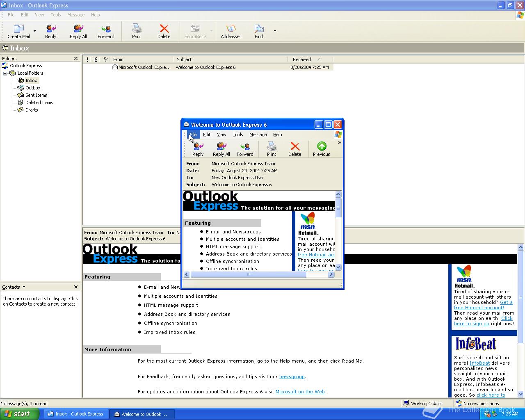Click the InfoBeat link in preview pane
This screenshot has width=525, height=420.
479,363
